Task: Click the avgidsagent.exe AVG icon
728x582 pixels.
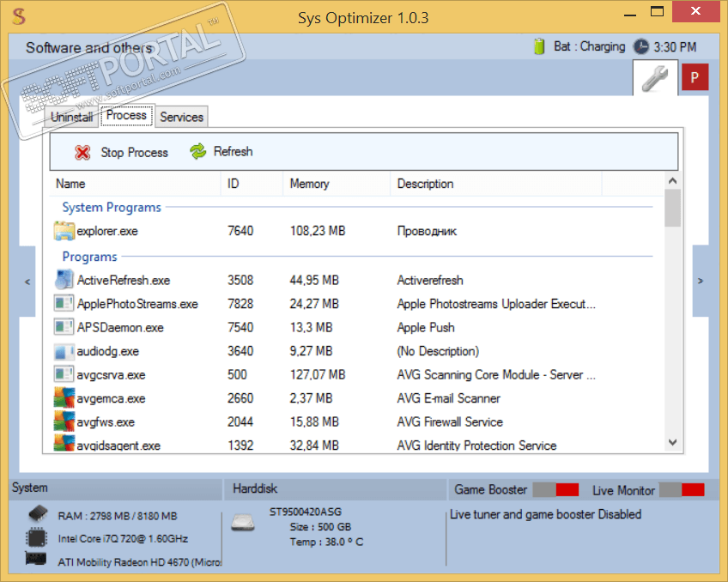Action: pyautogui.click(x=64, y=443)
